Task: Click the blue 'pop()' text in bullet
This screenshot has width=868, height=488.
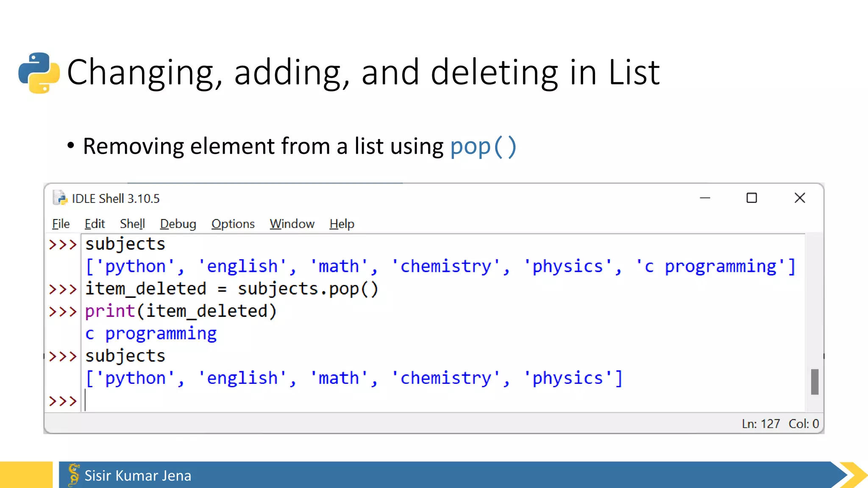Action: click(483, 147)
